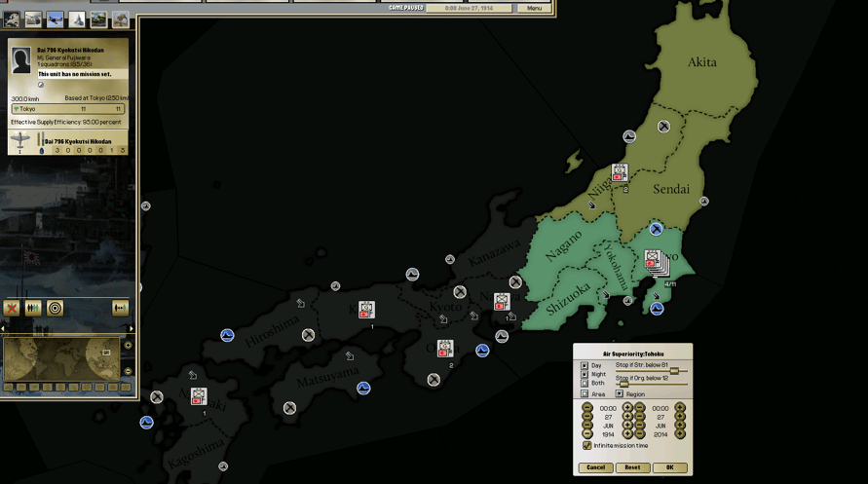Click the naval base icon west of Hiroshima

click(x=227, y=335)
